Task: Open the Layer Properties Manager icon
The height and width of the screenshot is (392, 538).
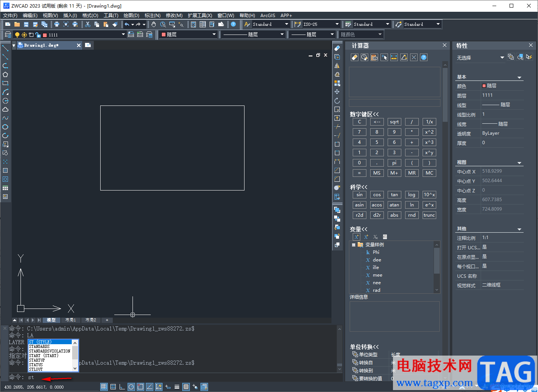Action: pos(8,35)
